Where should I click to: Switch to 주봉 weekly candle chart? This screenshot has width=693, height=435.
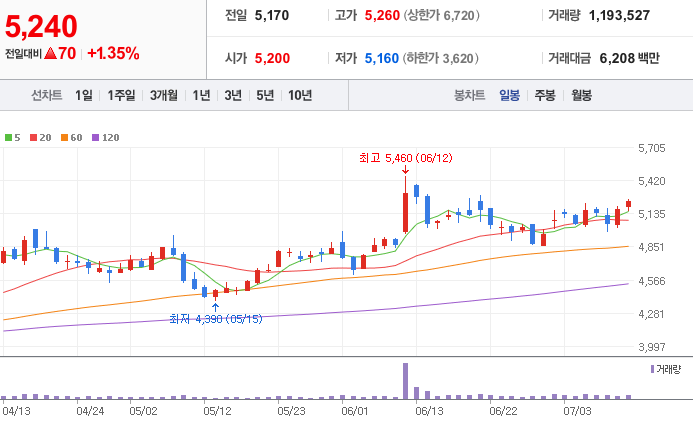[x=545, y=95]
